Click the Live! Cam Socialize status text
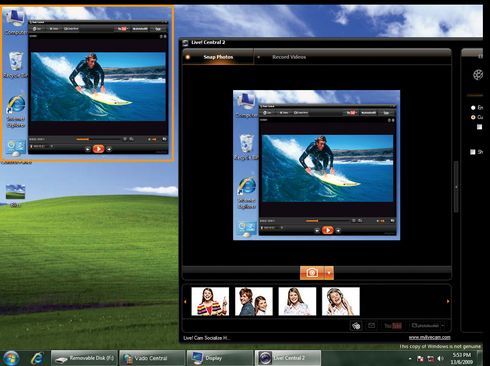The width and height of the screenshot is (490, 366). [206, 338]
